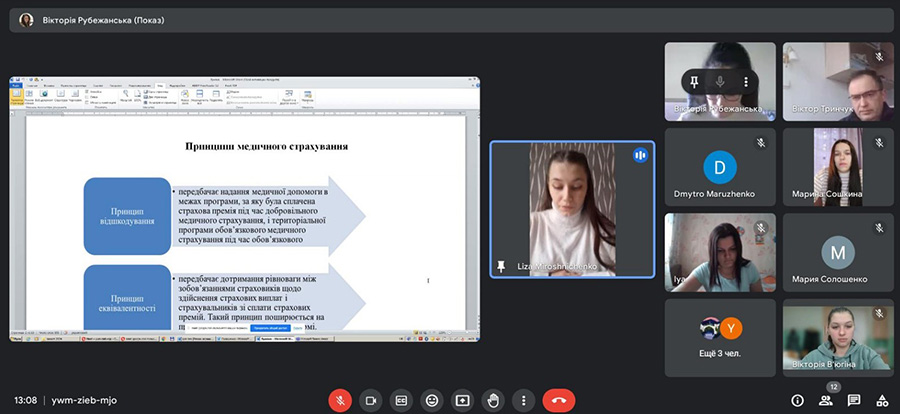900x414 pixels.
Task: Click the blue button in the screen-sharing notice
Action: click(x=270, y=328)
